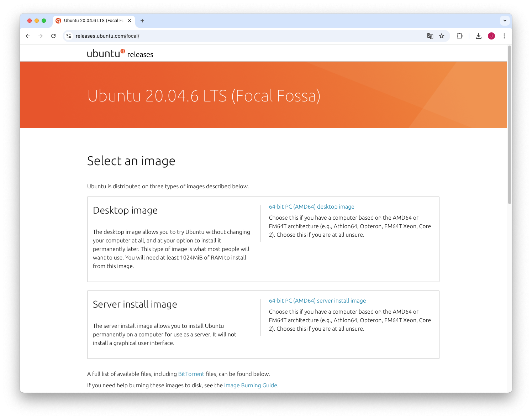Click the Select an image heading

coord(131,161)
